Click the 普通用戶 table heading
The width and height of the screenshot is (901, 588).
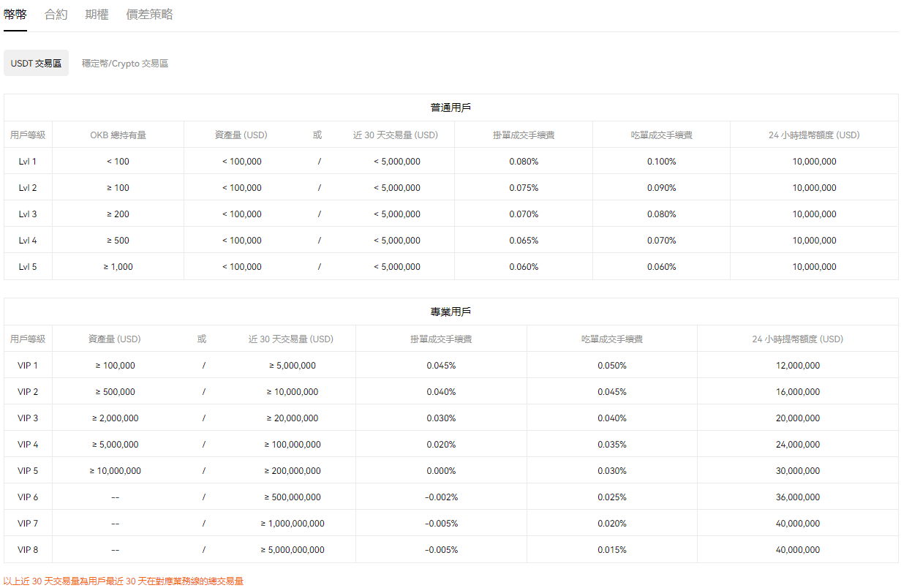(450, 108)
